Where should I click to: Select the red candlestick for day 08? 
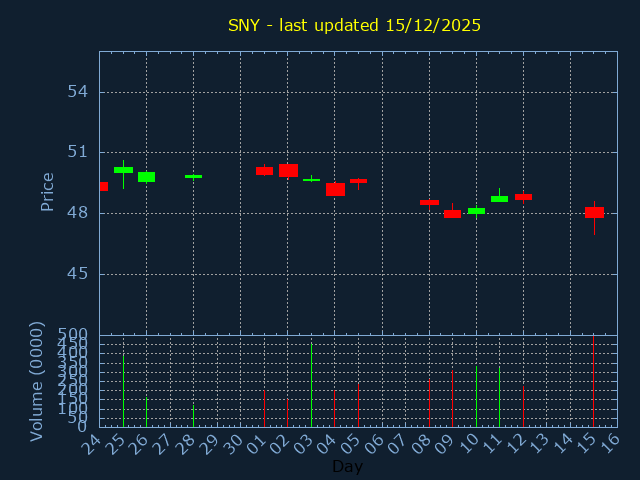click(x=429, y=202)
